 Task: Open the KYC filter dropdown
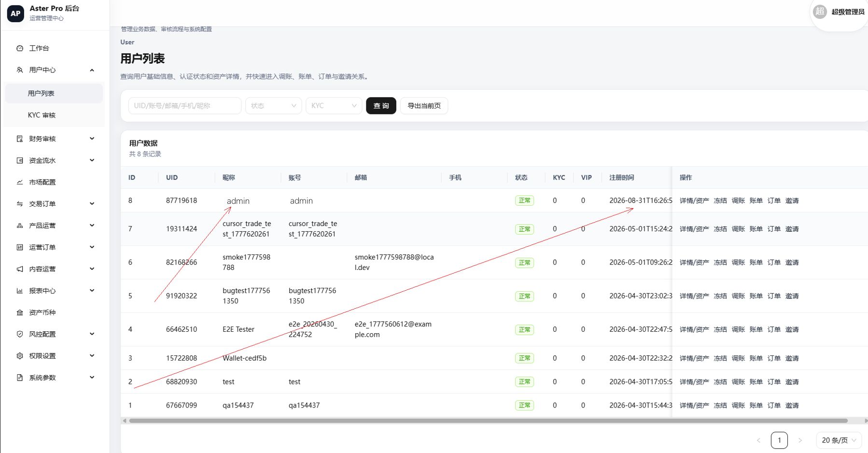click(x=334, y=106)
